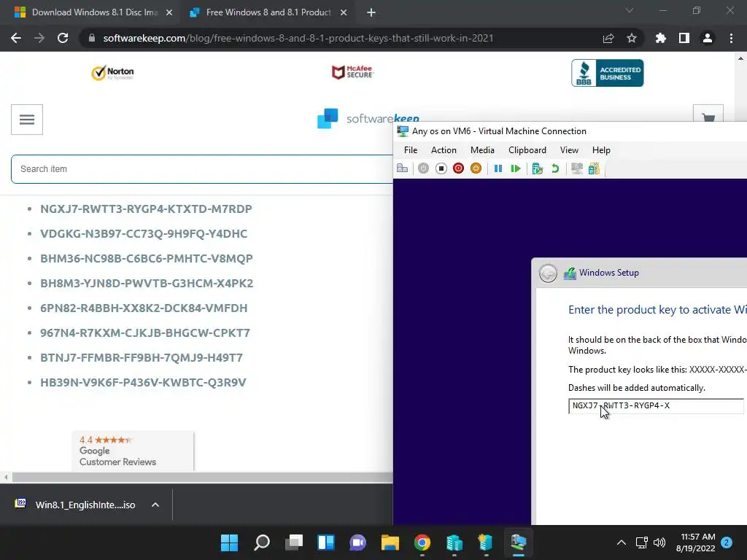Click key 6PN82-R4BBH-XX8K2-DCK84-VMFDH
Image resolution: width=747 pixels, height=560 pixels.
[144, 308]
